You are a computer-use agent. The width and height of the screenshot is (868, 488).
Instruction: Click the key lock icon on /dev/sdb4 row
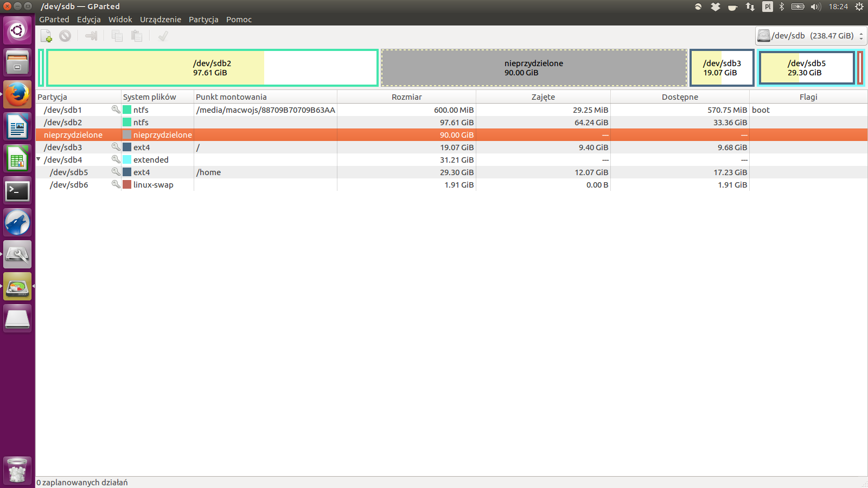click(116, 159)
